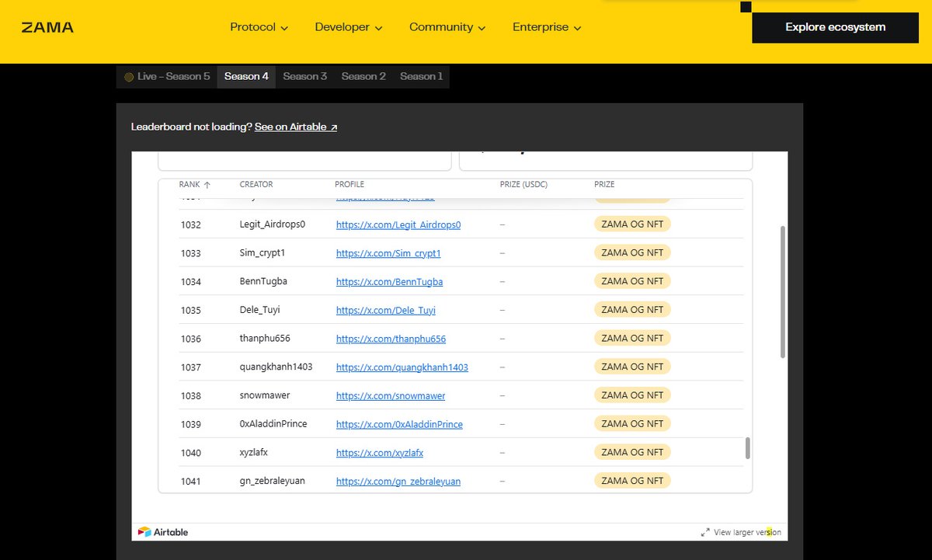Click the Explore ecosystem button

point(835,27)
